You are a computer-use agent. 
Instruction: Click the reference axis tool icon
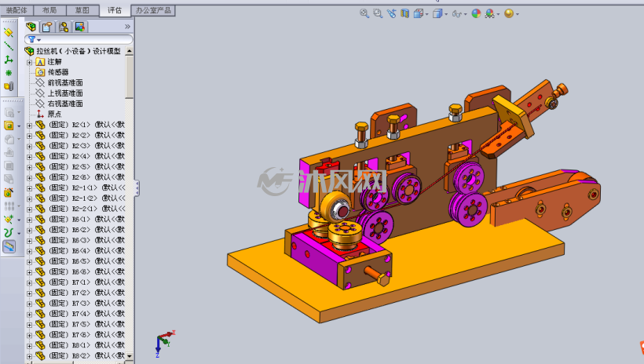9,46
